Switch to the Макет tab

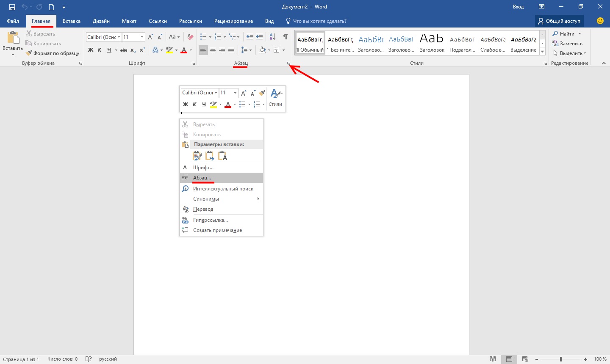129,21
